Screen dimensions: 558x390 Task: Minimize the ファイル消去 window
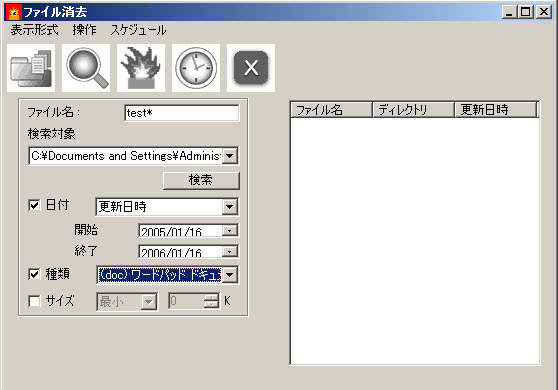[x=509, y=12]
